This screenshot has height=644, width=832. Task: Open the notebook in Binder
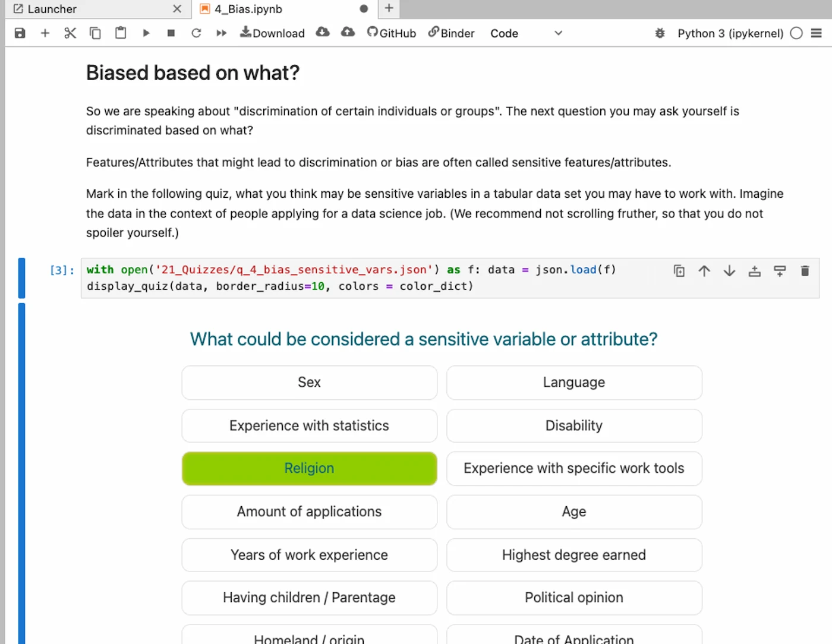pos(451,33)
